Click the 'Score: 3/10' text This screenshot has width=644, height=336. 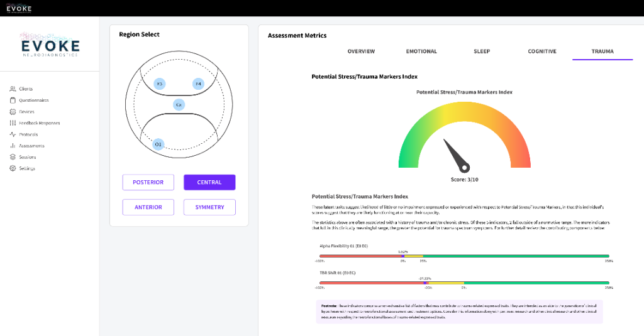tap(465, 179)
